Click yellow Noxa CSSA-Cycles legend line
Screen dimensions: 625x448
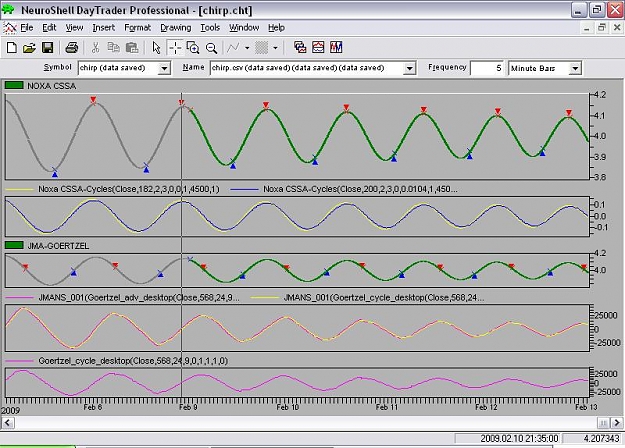tap(19, 189)
